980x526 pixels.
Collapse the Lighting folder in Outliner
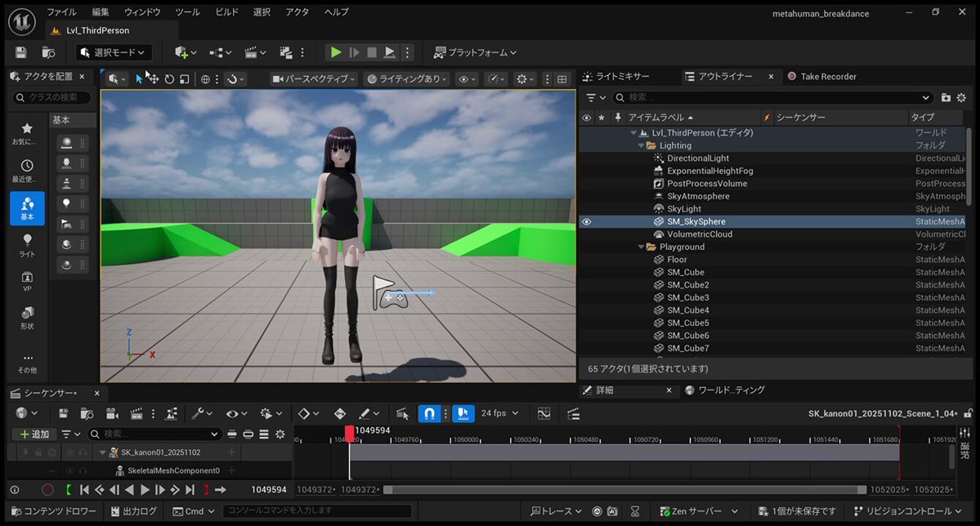pos(641,145)
